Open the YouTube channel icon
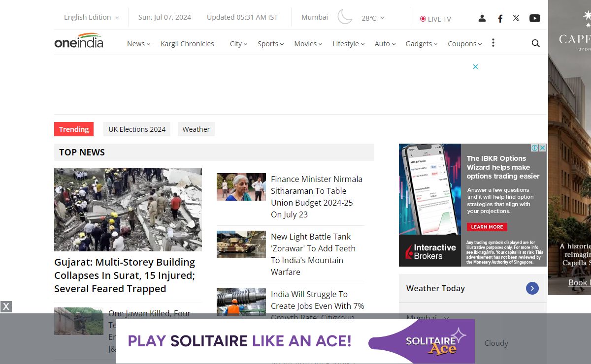This screenshot has width=591, height=364. click(535, 18)
